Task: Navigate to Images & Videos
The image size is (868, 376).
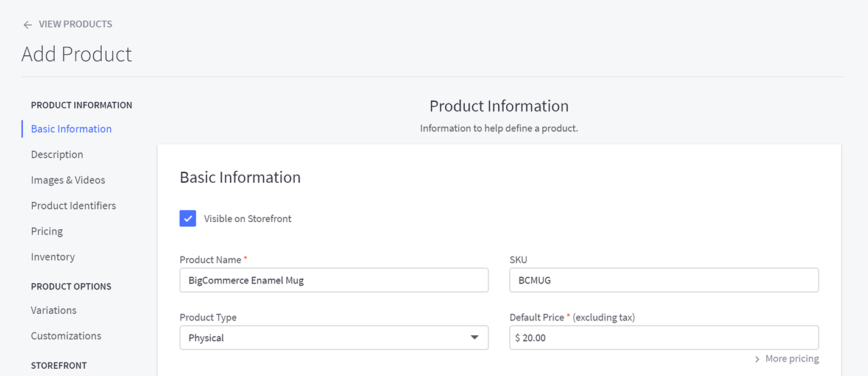Action: tap(68, 180)
